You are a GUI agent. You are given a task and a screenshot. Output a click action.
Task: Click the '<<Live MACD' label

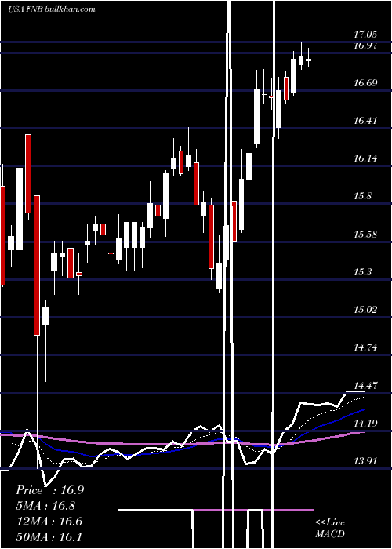point(330,528)
